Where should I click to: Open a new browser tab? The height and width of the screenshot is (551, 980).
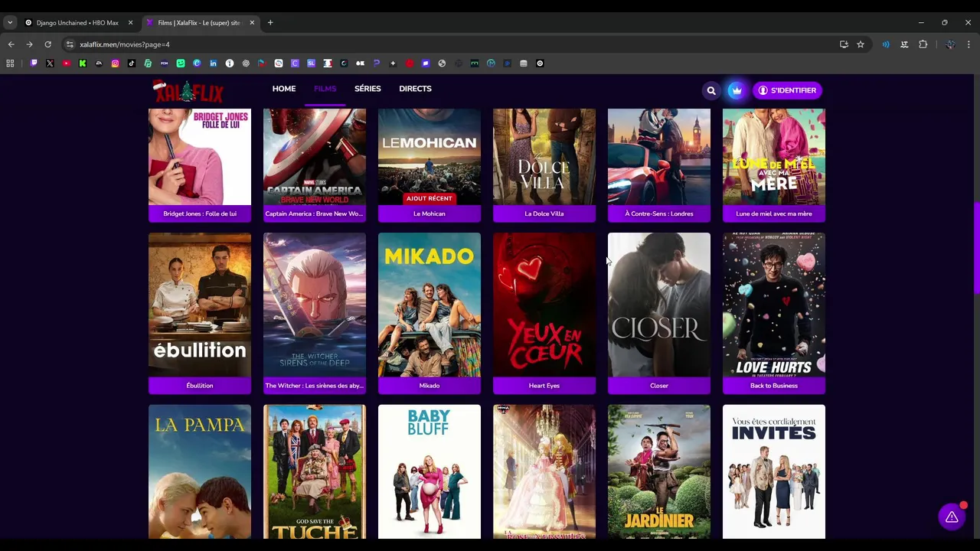point(270,23)
